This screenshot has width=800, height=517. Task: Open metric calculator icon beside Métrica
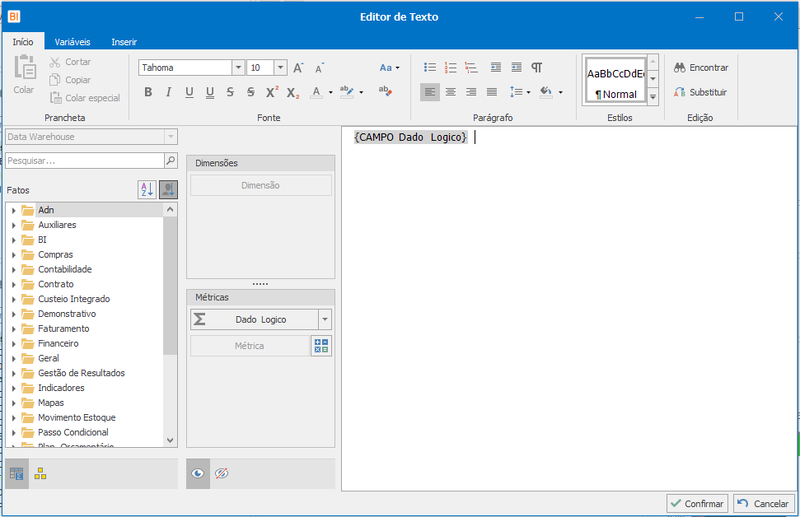tap(321, 346)
